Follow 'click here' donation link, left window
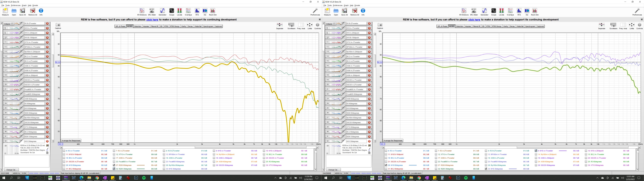The height and width of the screenshot is (181, 644). click(x=152, y=20)
